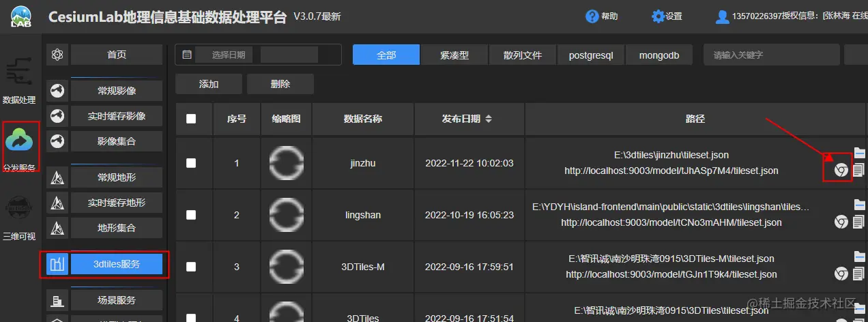Screen dimensions: 868x322
Task: Click the 场景服务 scene icon
Action: [57, 300]
